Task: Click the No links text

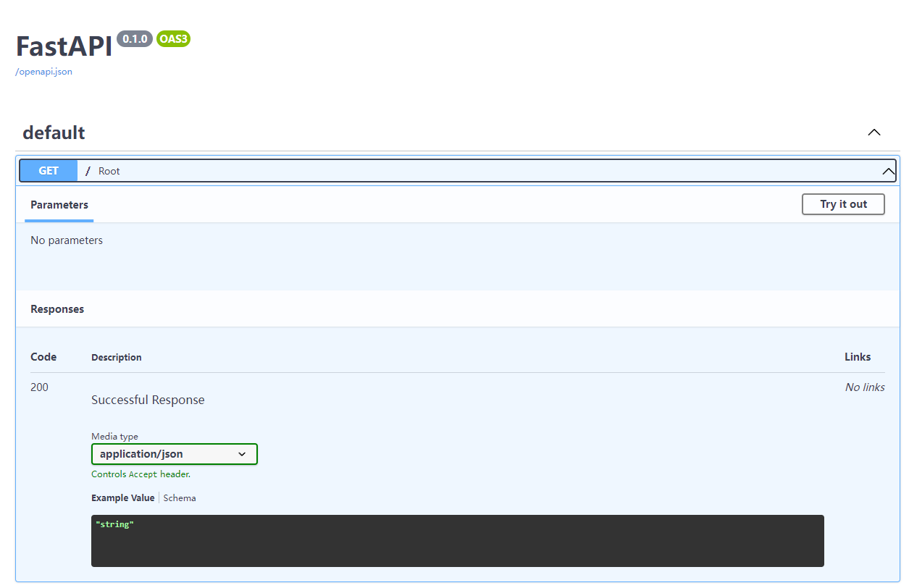Action: coord(865,387)
